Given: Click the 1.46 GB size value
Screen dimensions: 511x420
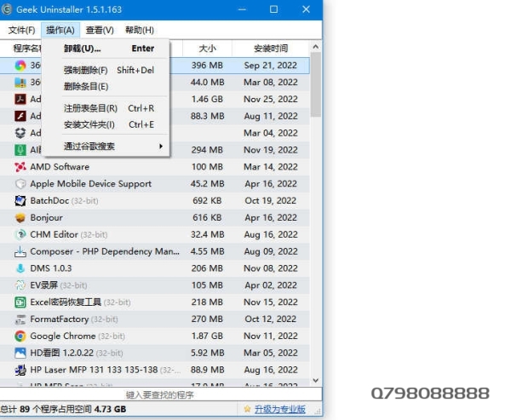Looking at the screenshot, I should pos(207,99).
